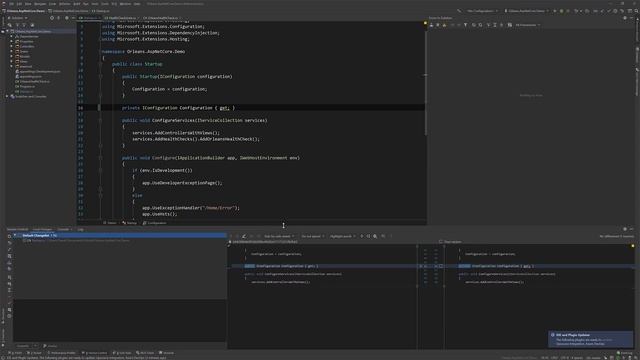Click the yellow inspection indicator above editor scrollbar
This screenshot has width=640, height=360.
pyautogui.click(x=425, y=23)
